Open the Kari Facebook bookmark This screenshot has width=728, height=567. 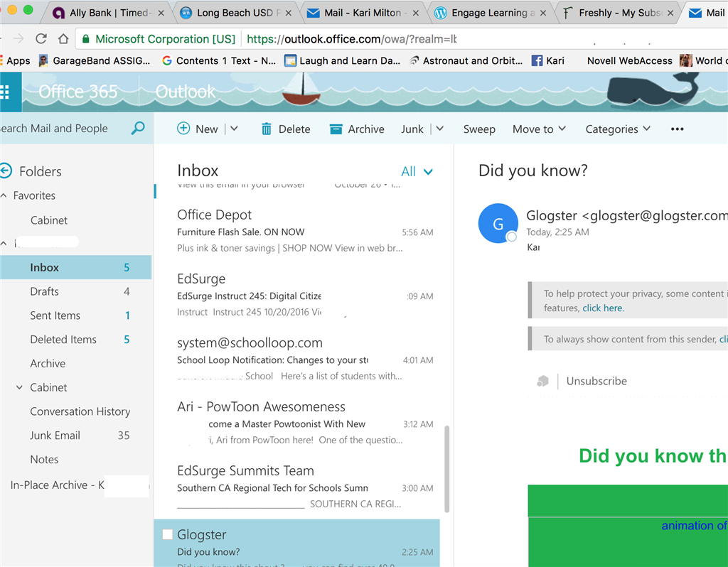[x=548, y=61]
